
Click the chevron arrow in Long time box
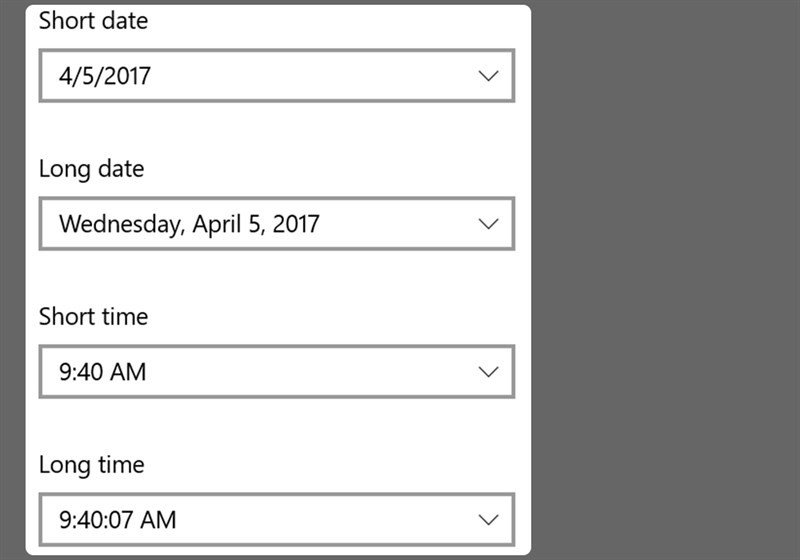pos(488,519)
